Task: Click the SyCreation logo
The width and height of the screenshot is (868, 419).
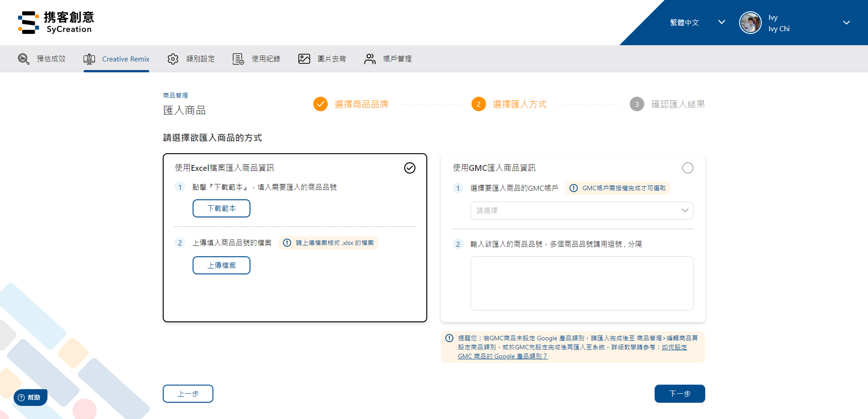Action: 56,23
